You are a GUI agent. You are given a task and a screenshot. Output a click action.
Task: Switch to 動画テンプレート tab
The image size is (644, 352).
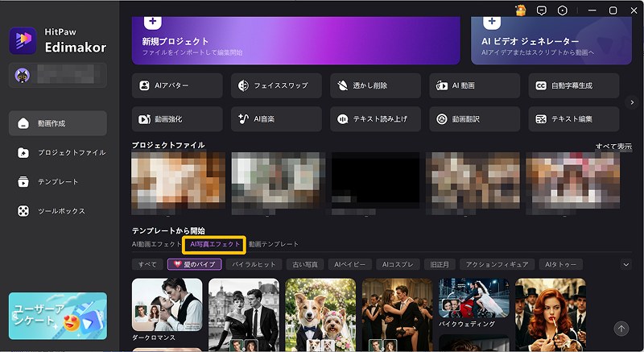[274, 244]
